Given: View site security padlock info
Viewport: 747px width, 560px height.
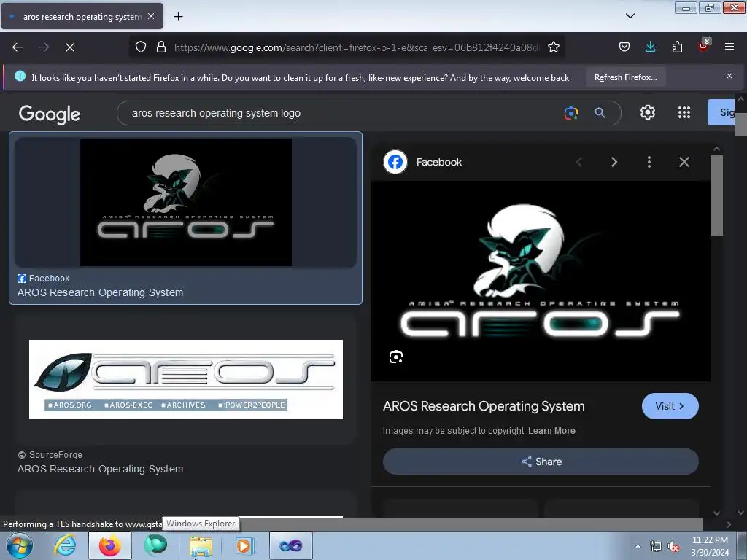Looking at the screenshot, I should [161, 47].
